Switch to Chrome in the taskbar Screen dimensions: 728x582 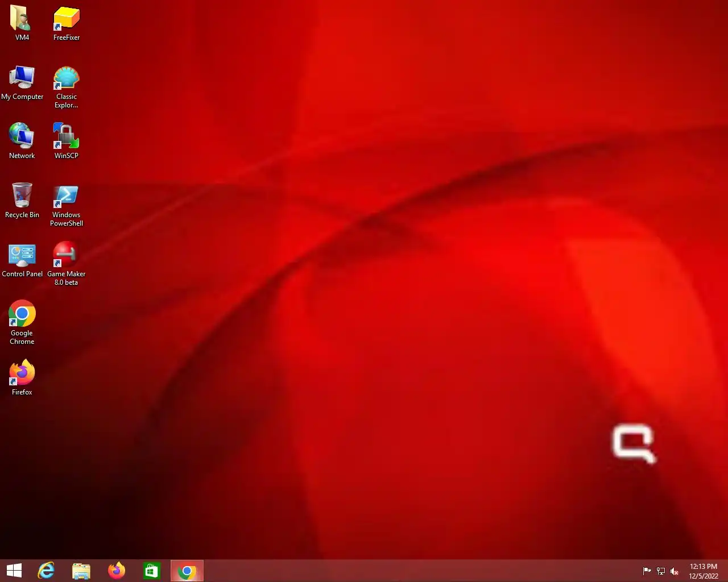pyautogui.click(x=187, y=571)
